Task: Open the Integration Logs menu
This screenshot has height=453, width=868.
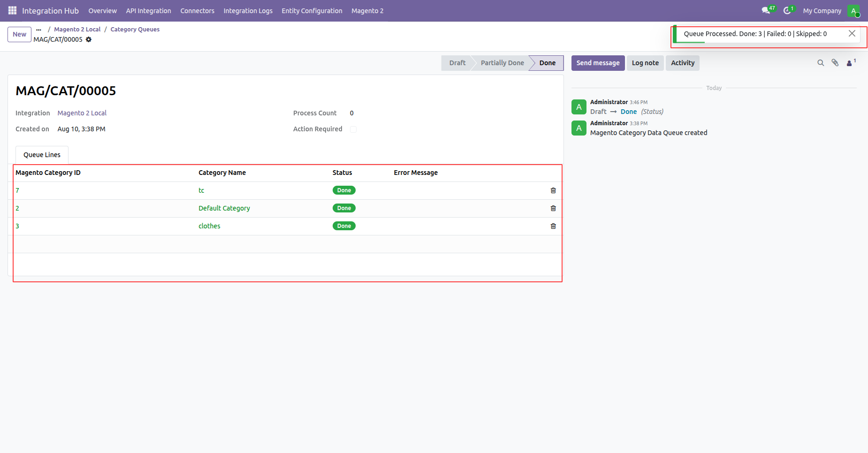Action: pyautogui.click(x=248, y=11)
